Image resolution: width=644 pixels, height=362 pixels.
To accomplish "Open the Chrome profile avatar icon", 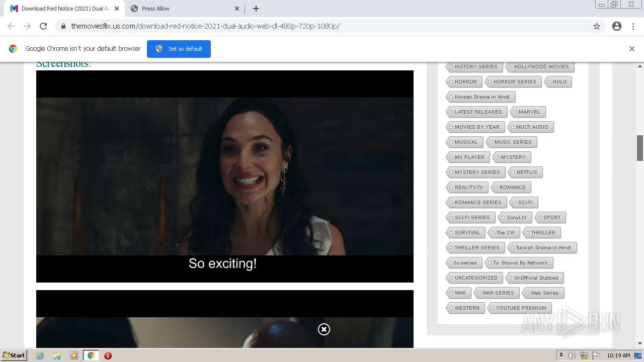I will tap(617, 26).
